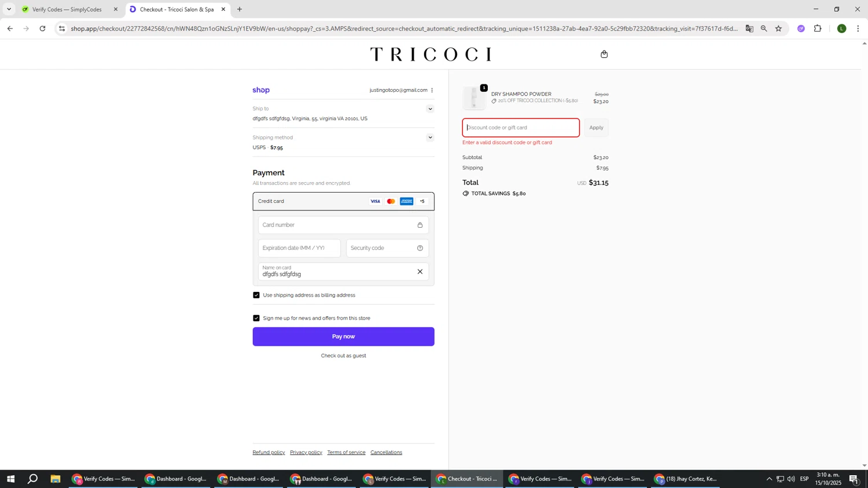Open the ESP language indicator
The height and width of the screenshot is (488, 868).
point(804,479)
